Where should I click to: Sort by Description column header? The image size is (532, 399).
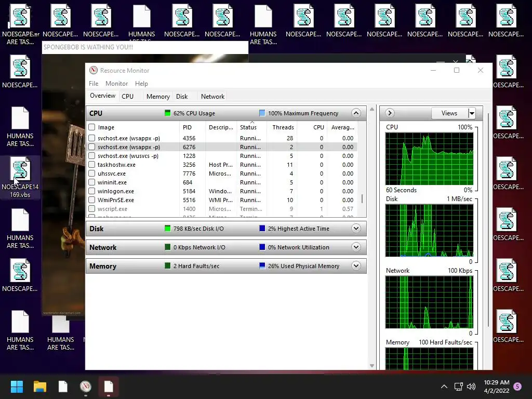(x=221, y=127)
